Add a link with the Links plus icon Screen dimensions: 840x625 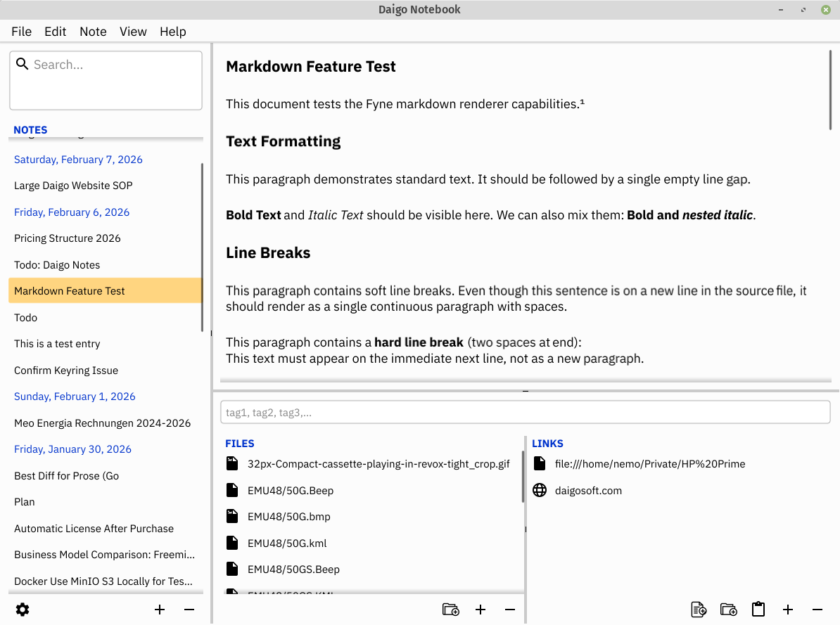[x=788, y=610]
